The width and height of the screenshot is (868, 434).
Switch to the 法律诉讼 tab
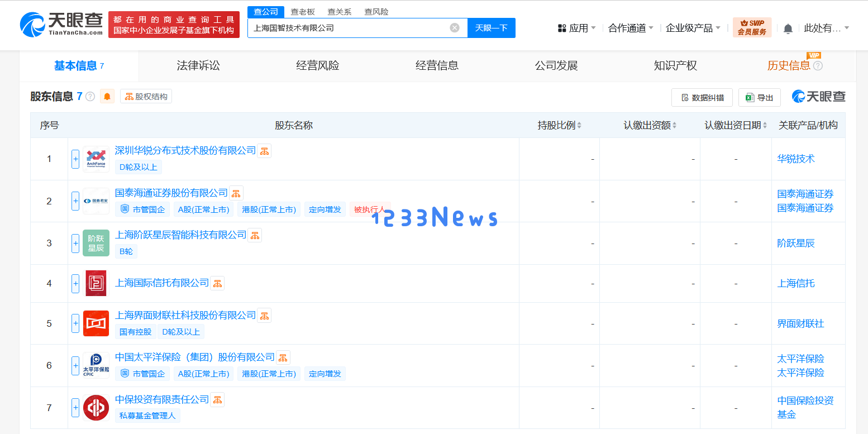pos(198,66)
